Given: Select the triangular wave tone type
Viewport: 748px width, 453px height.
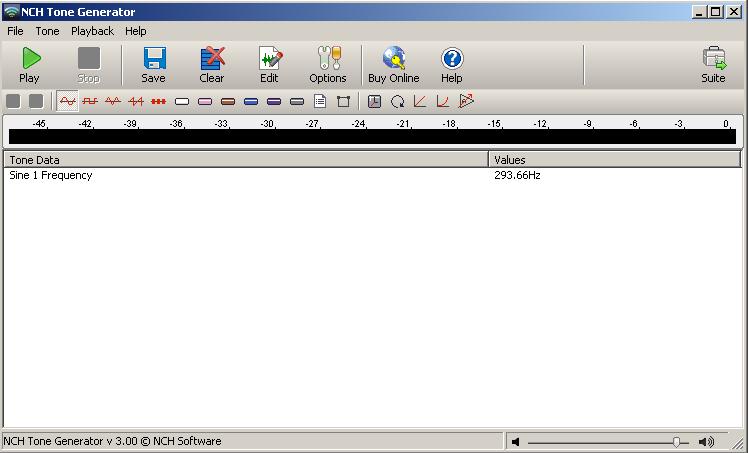Looking at the screenshot, I should [113, 101].
